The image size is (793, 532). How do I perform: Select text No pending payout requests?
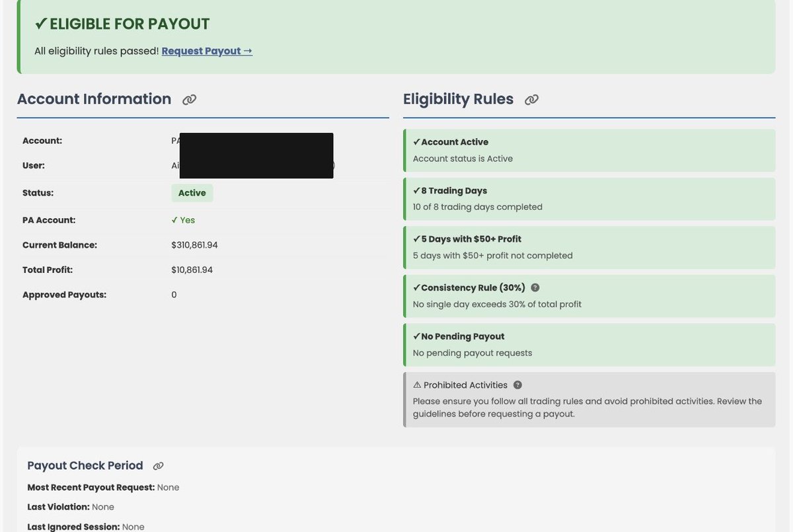(x=472, y=353)
